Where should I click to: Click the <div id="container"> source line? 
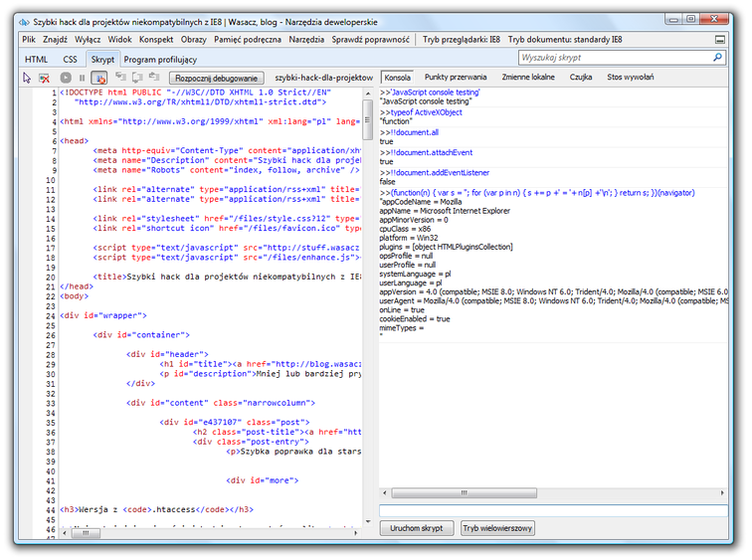[141, 334]
